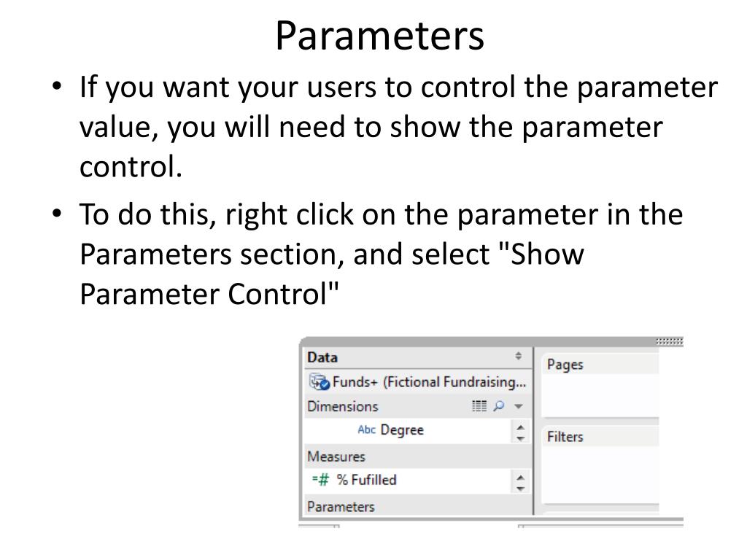Click the Data pane sort arrows icon
This screenshot has height=560, width=747.
519,356
